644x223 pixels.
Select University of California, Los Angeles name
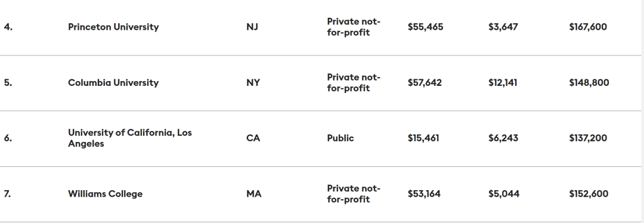(x=130, y=138)
